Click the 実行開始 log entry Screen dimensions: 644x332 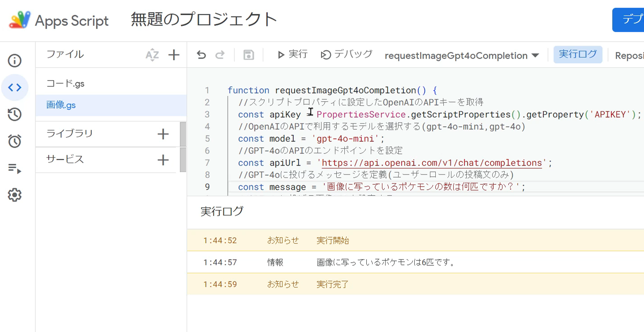[x=333, y=241]
